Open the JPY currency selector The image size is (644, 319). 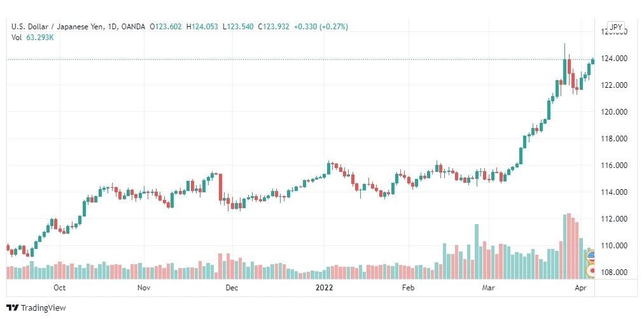click(x=615, y=27)
